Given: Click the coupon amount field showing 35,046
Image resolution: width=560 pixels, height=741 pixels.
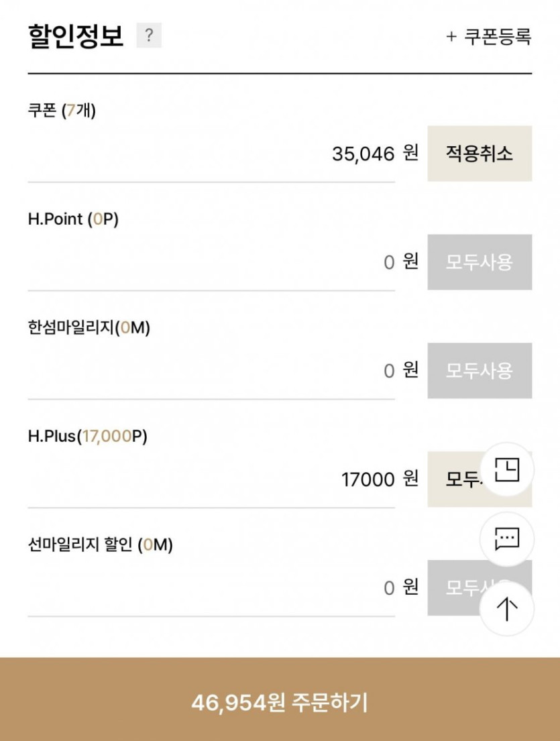Looking at the screenshot, I should coord(211,154).
